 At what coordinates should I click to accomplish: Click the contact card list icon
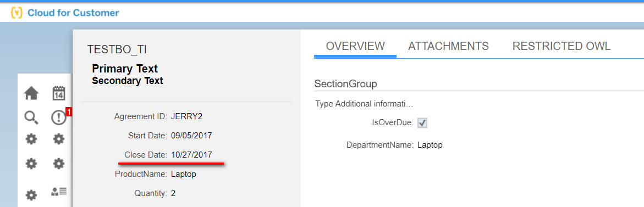pyautogui.click(x=59, y=191)
